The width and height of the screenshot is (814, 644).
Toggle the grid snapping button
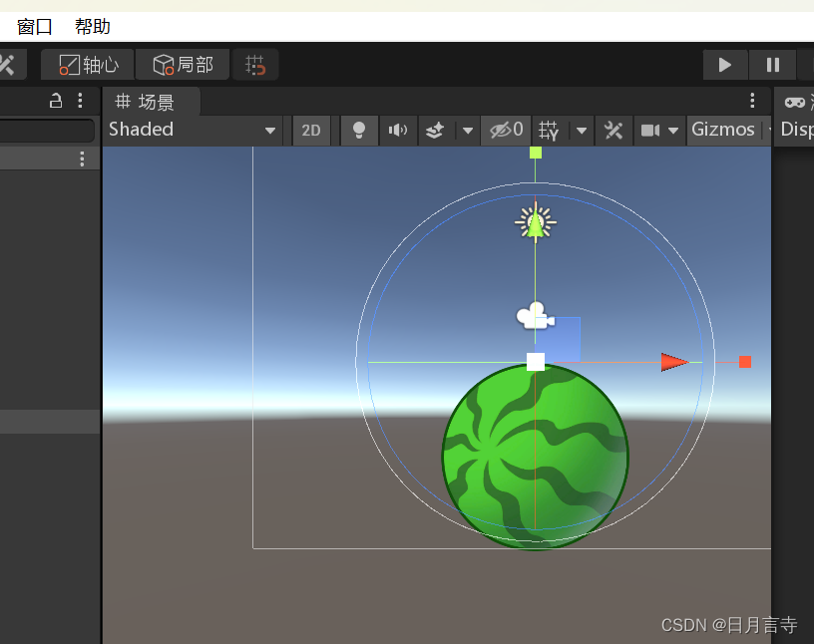(254, 64)
